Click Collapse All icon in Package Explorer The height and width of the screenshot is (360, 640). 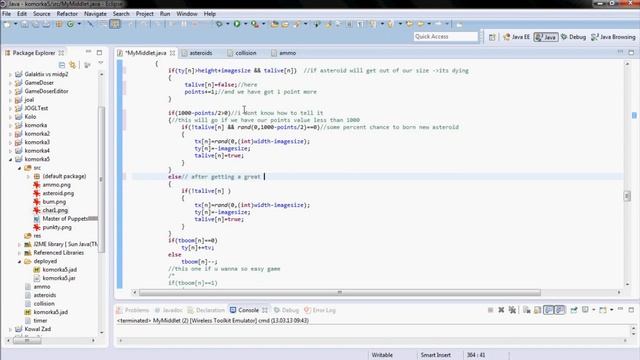click(x=62, y=64)
